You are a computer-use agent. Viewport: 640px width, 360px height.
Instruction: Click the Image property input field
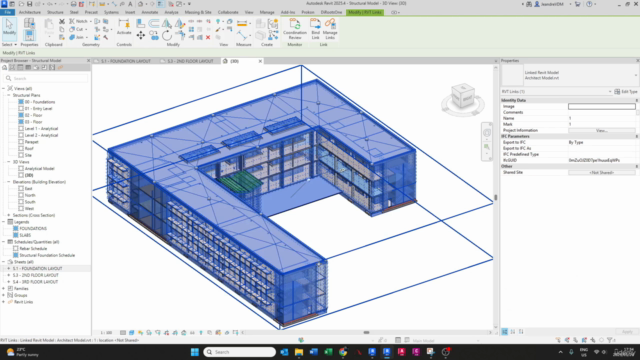coord(602,106)
